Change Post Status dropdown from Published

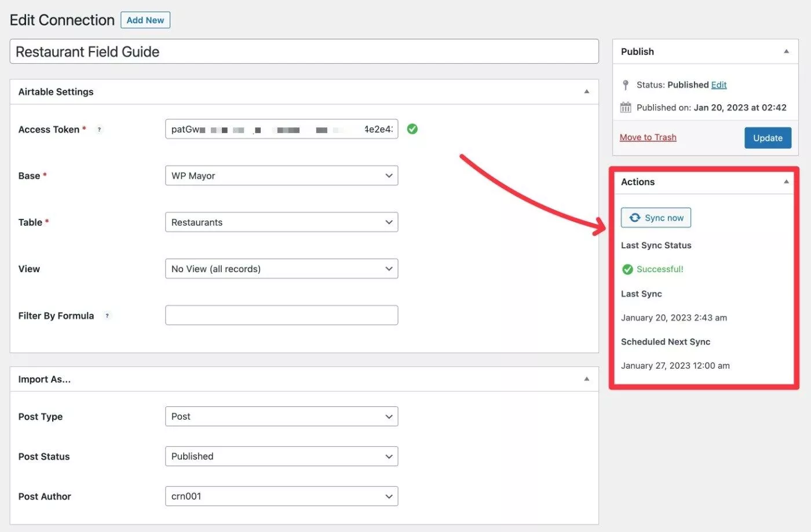[282, 456]
